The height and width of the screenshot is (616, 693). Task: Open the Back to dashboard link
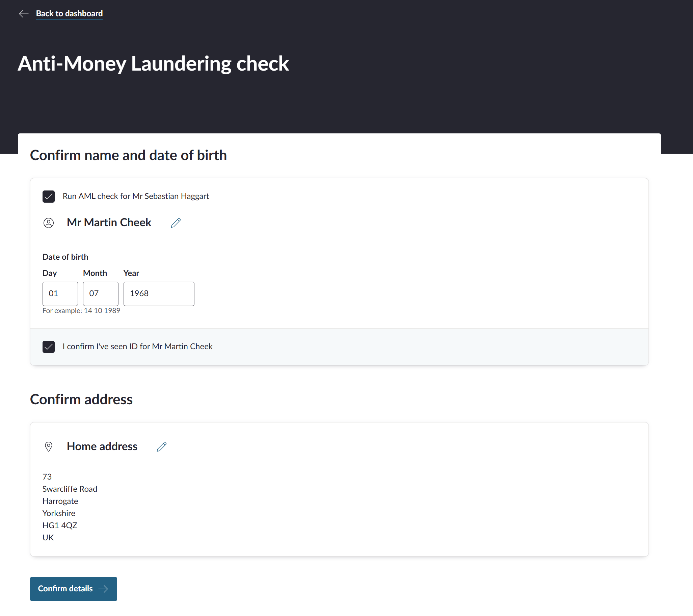69,14
